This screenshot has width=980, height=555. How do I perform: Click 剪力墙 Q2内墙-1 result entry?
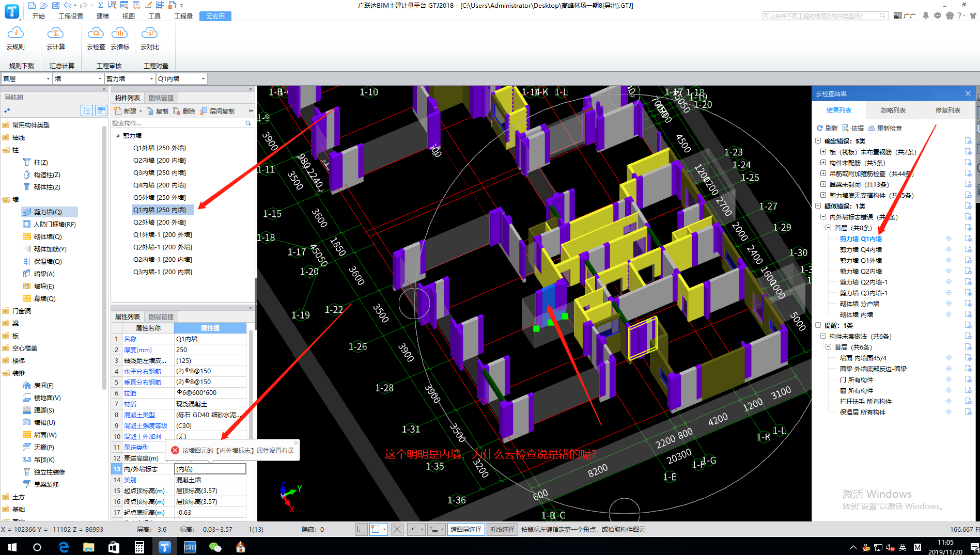click(863, 282)
